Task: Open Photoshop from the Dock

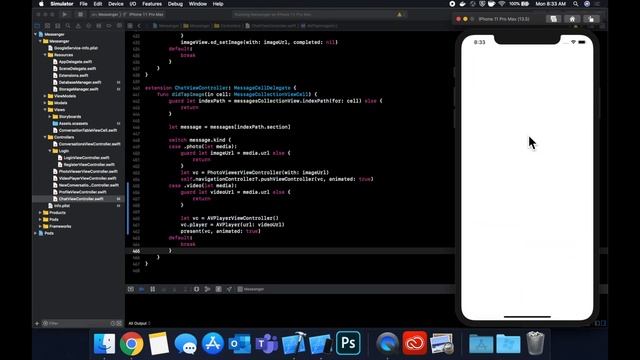Action: click(x=348, y=343)
